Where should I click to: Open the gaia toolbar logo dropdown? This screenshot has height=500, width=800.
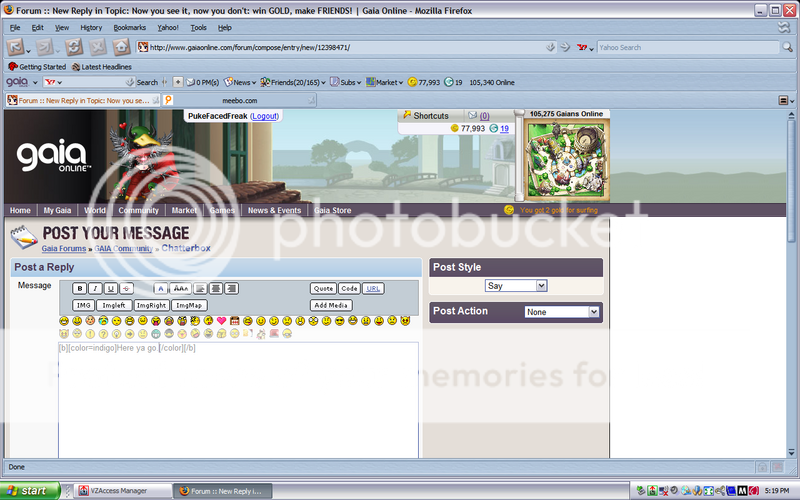(35, 82)
